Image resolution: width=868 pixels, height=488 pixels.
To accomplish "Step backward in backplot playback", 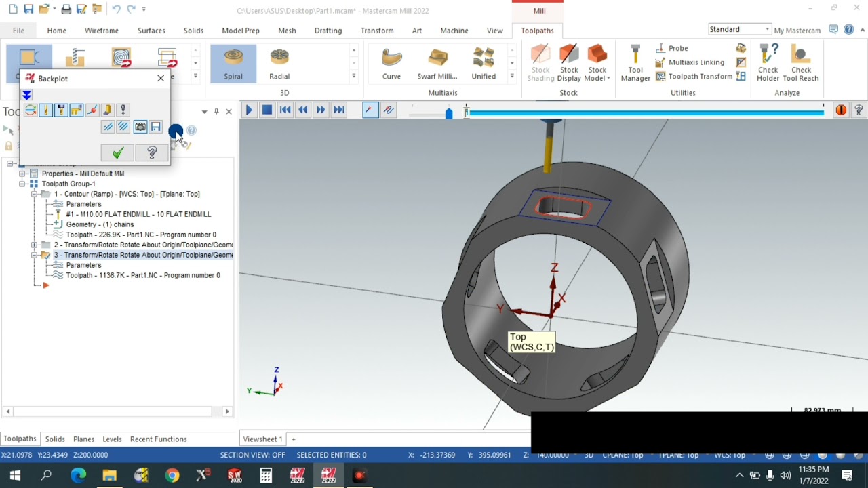I will click(303, 110).
